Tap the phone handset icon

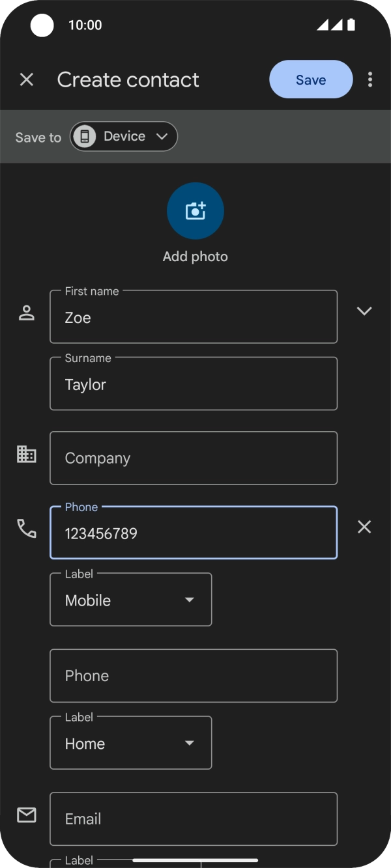27,529
